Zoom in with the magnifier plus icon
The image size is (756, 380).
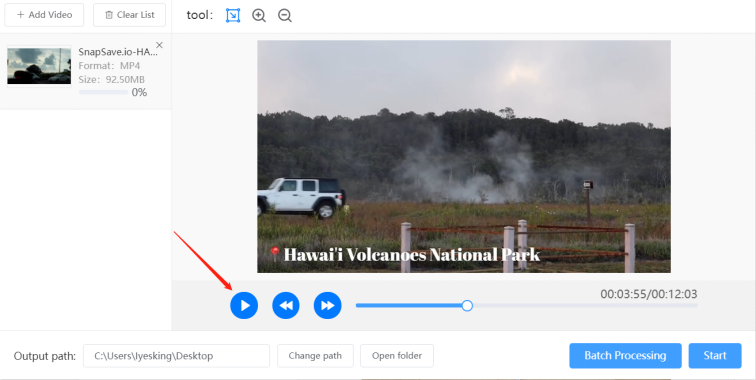(x=259, y=15)
